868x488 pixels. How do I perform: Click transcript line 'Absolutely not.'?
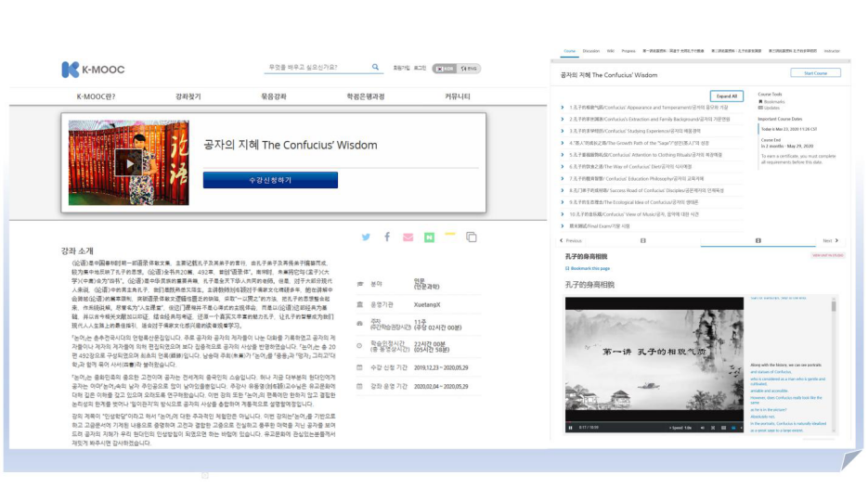click(764, 417)
